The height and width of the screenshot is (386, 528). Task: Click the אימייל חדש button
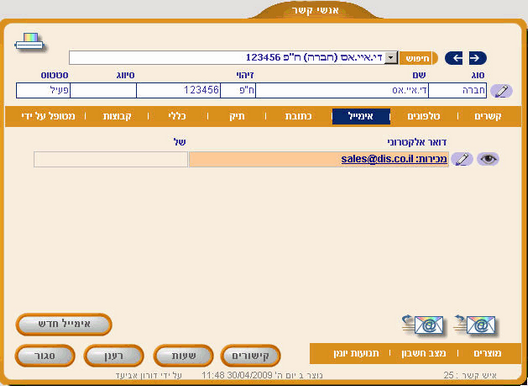[64, 324]
